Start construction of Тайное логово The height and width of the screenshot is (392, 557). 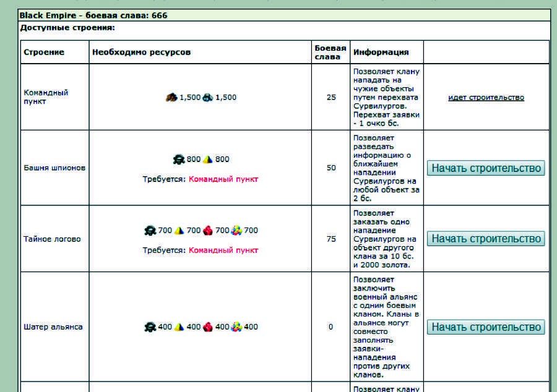tap(486, 239)
